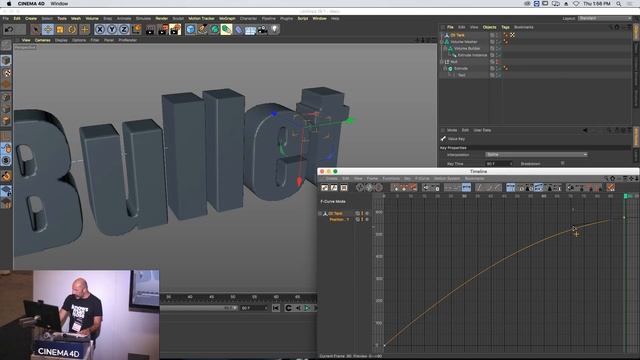This screenshot has width=640, height=360.
Task: Open the viewport View menu
Action: point(26,40)
